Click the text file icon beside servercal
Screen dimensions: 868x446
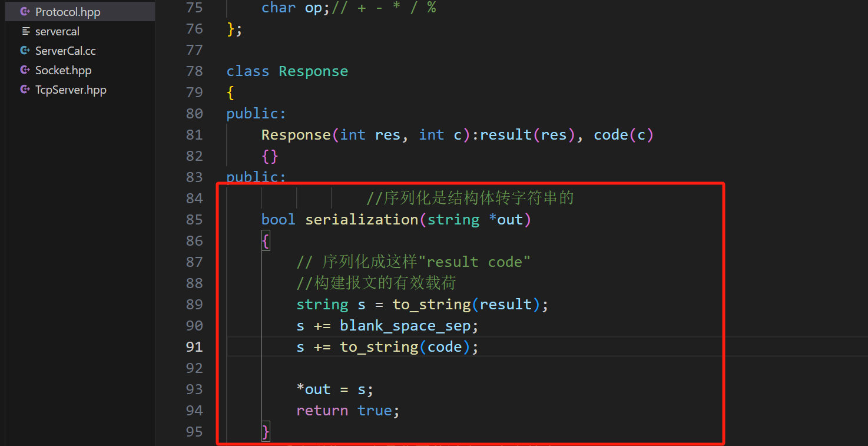point(25,31)
